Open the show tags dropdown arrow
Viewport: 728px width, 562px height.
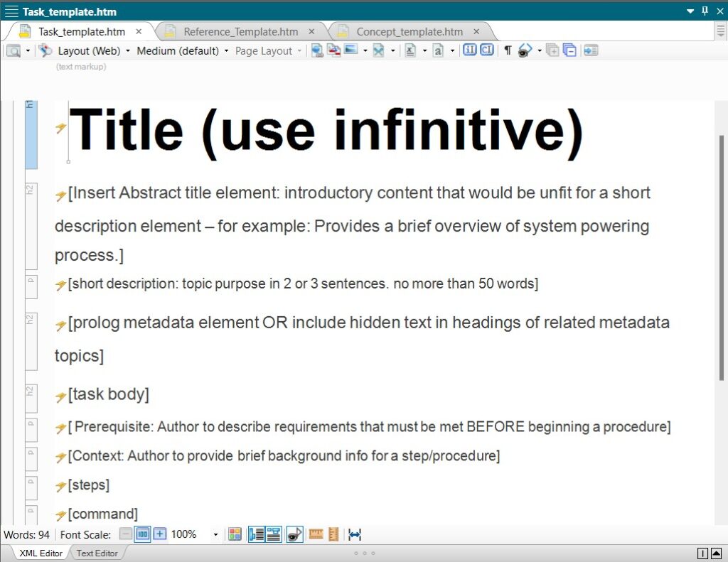coord(539,50)
